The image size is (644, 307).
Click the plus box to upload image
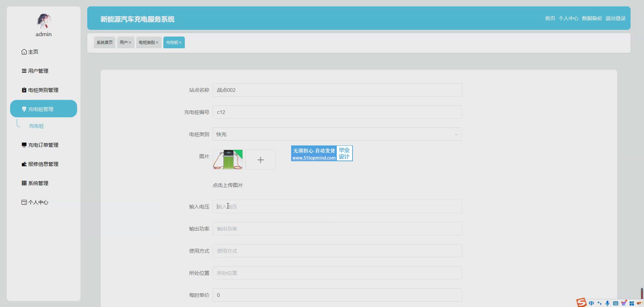click(x=261, y=160)
